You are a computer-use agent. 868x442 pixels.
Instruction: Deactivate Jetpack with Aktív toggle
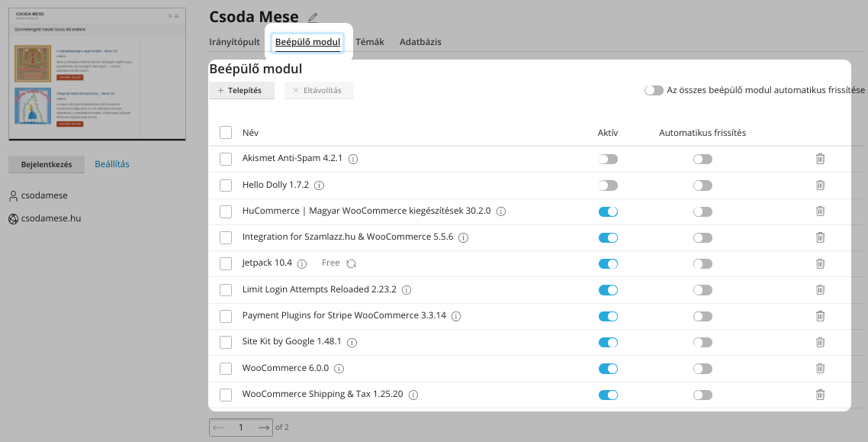pyautogui.click(x=608, y=263)
